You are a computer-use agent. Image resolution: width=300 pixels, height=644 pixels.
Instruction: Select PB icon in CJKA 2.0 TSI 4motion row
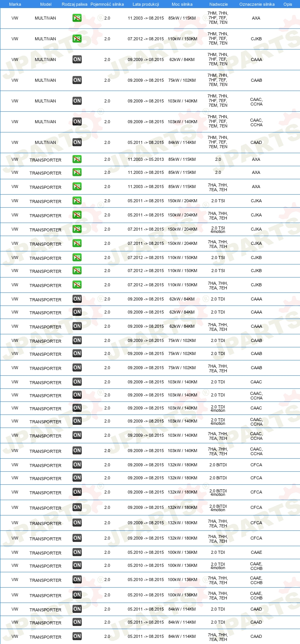point(77,229)
